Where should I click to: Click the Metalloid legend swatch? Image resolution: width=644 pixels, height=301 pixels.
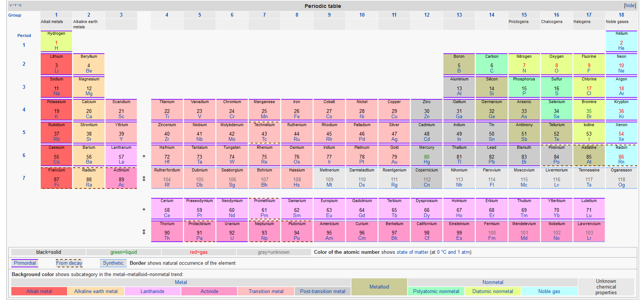pos(379,287)
